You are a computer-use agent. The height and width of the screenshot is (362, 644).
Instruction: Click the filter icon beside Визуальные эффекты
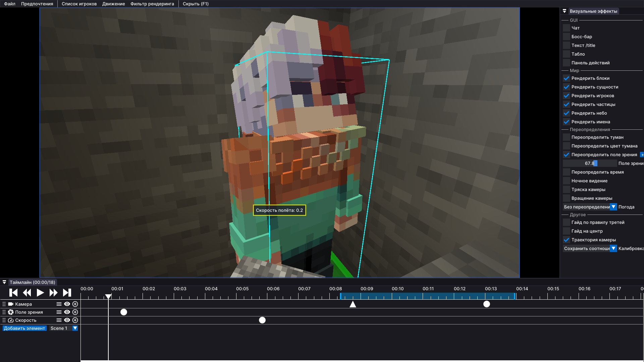point(565,11)
